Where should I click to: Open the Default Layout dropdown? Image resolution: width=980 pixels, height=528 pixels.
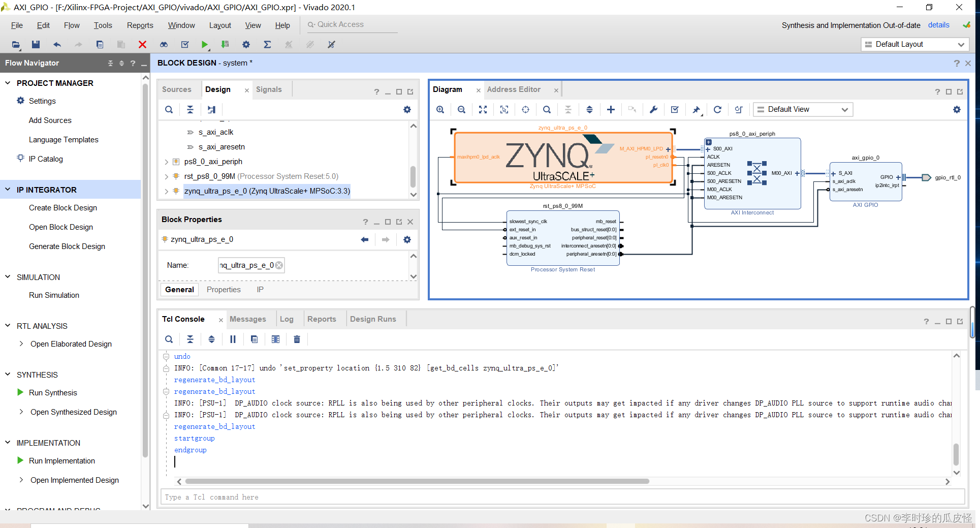(915, 45)
